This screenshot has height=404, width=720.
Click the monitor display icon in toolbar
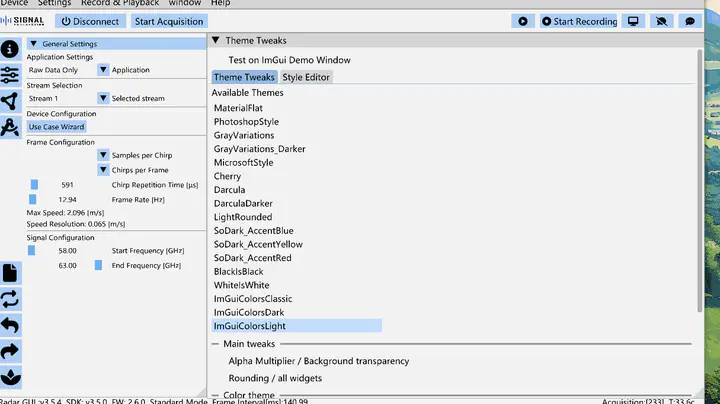point(632,21)
